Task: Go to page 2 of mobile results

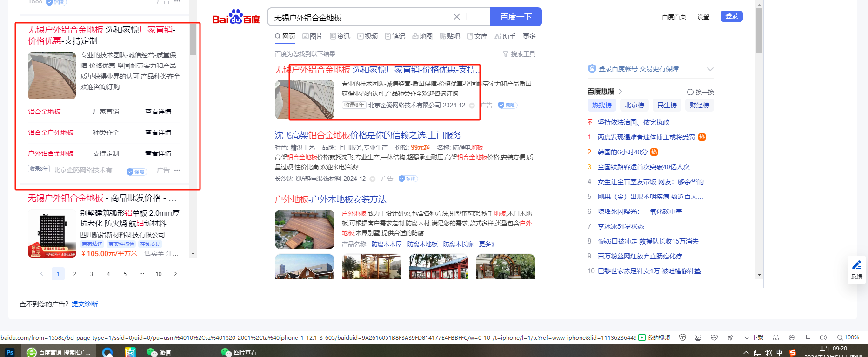Action: (75, 274)
